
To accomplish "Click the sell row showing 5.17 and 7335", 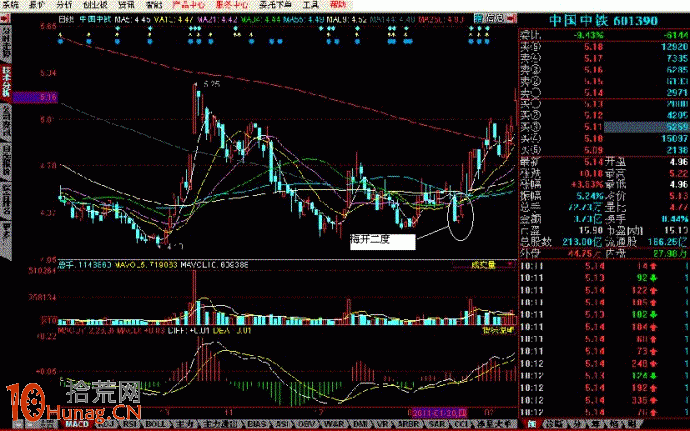I will 604,58.
